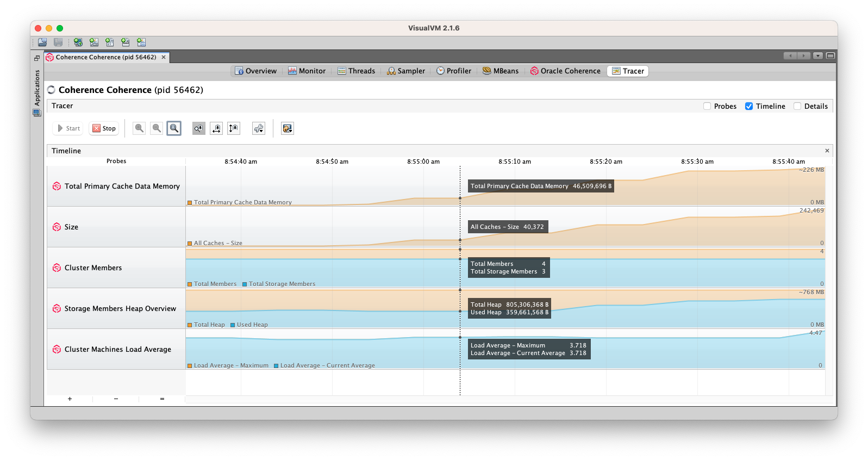Select Coherence Coherence (pid 56462) document tab
This screenshot has height=460, width=868.
pyautogui.click(x=106, y=57)
